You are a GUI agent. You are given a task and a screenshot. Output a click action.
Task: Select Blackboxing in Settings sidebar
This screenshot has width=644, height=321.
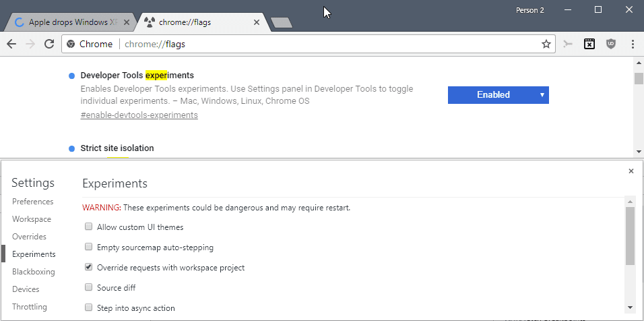tap(33, 272)
